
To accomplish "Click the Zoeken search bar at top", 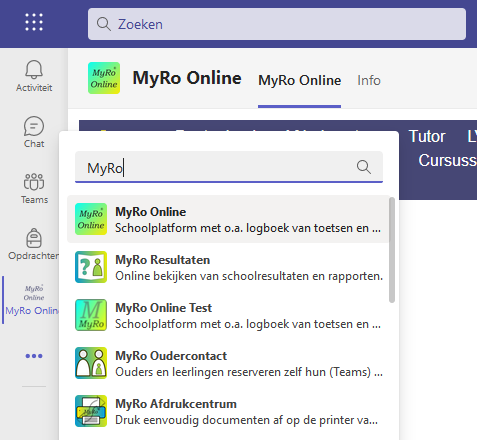I will pyautogui.click(x=277, y=24).
